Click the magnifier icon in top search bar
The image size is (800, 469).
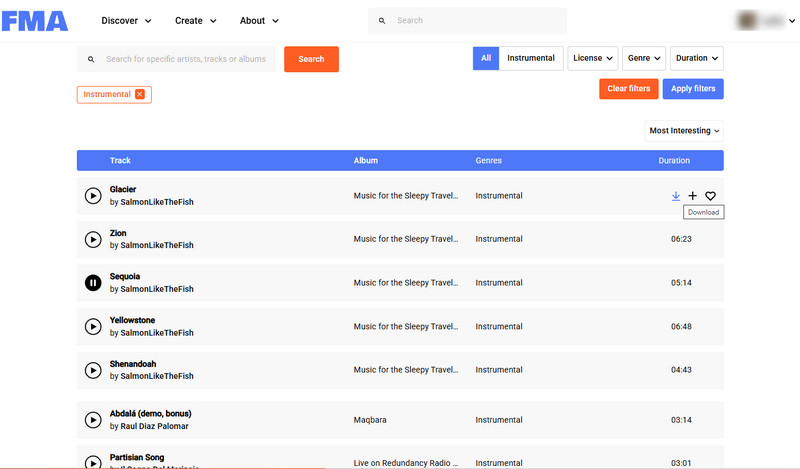point(382,21)
